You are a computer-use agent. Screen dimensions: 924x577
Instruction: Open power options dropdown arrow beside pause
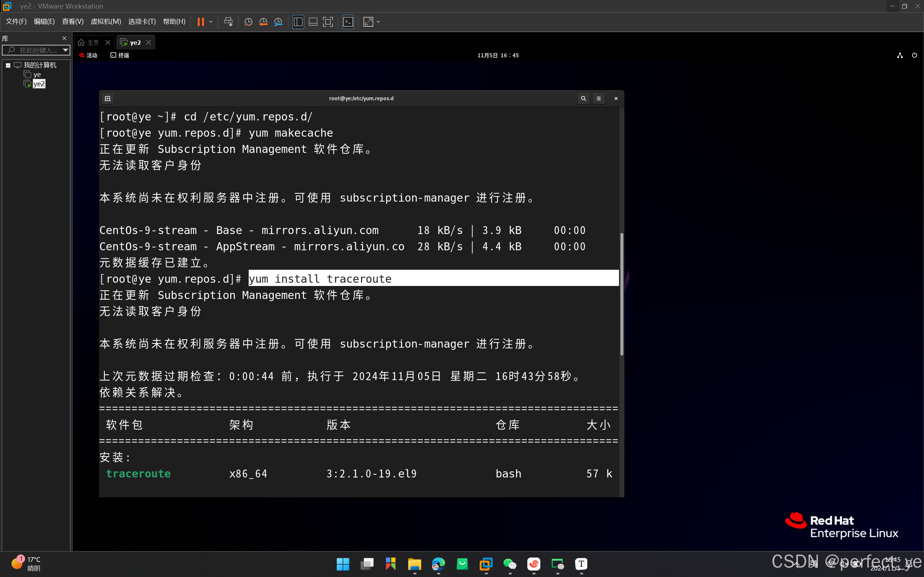(211, 22)
